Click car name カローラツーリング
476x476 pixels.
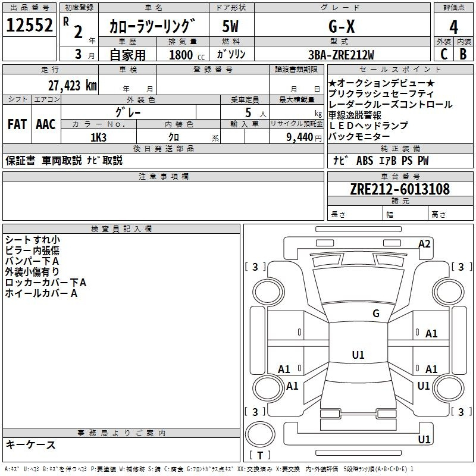(152, 26)
